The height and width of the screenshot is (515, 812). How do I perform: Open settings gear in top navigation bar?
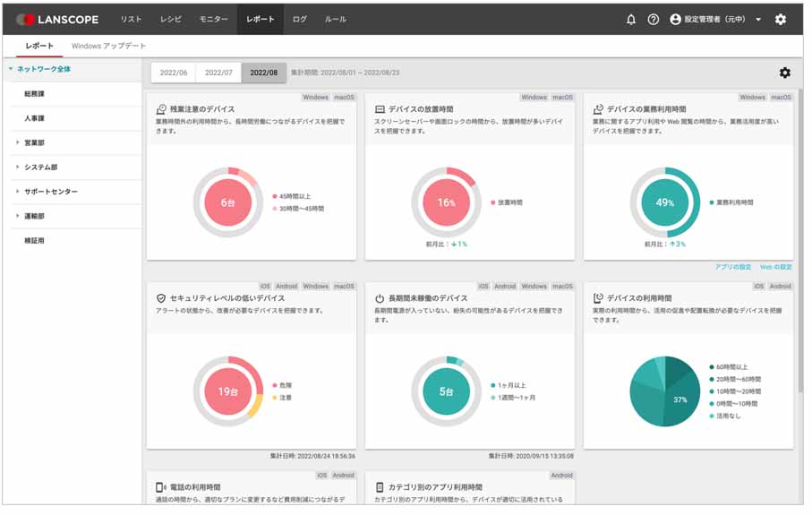781,19
